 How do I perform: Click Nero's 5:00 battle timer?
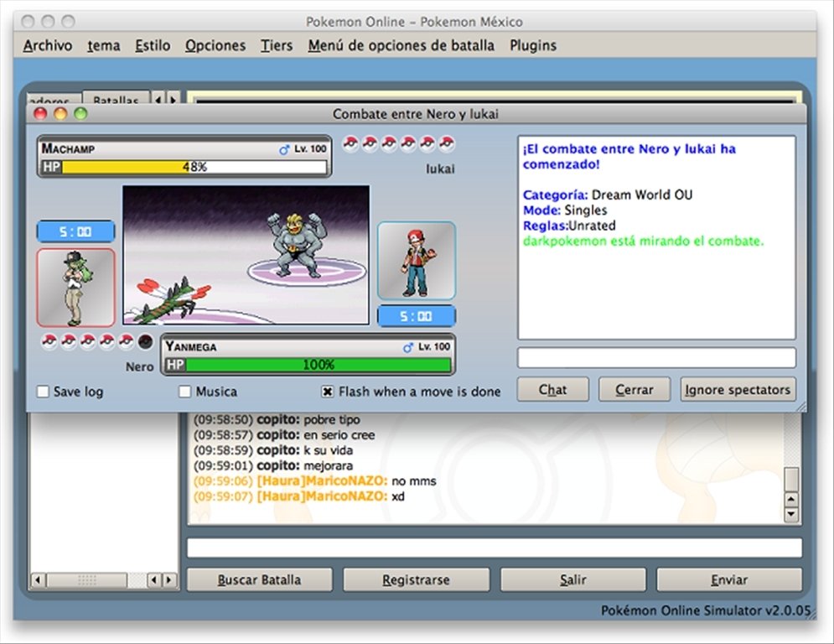75,231
